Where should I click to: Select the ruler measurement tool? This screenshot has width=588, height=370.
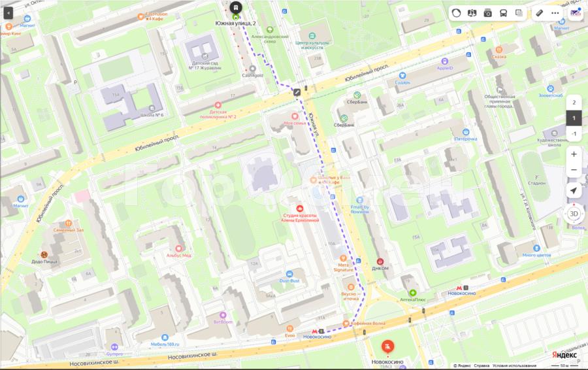[539, 12]
